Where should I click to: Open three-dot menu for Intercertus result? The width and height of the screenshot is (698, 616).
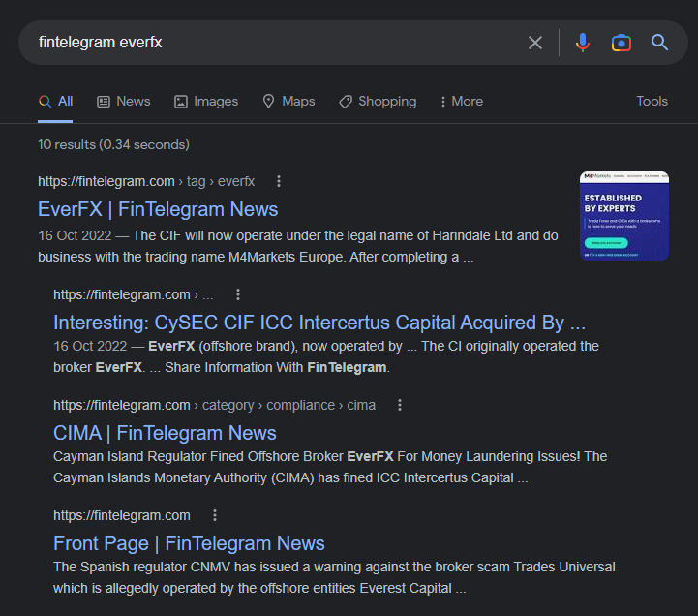pyautogui.click(x=238, y=294)
